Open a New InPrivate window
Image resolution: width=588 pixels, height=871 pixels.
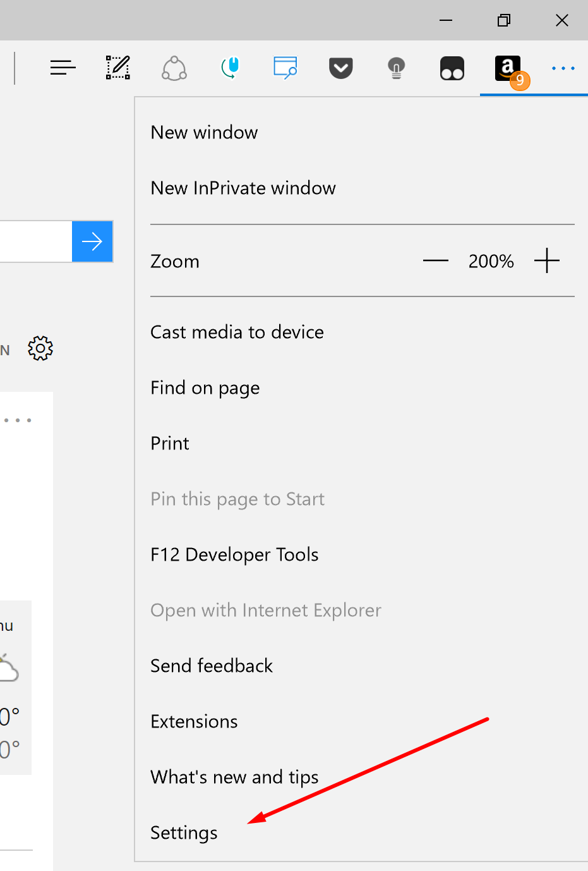(x=243, y=188)
